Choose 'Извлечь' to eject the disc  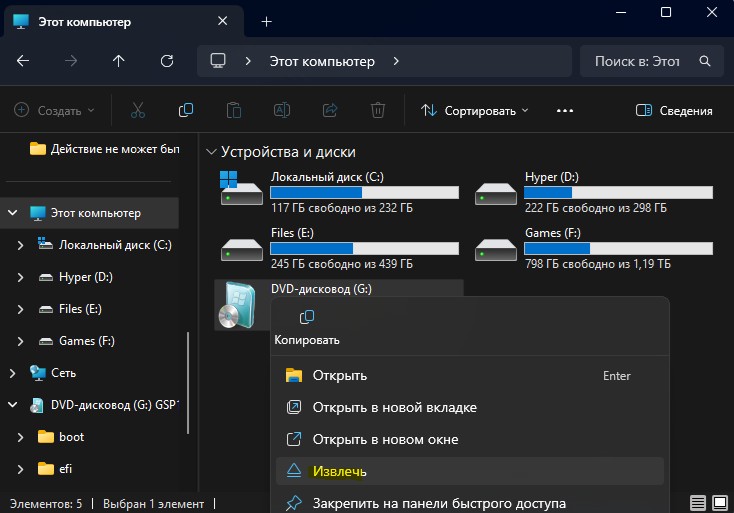pos(470,471)
